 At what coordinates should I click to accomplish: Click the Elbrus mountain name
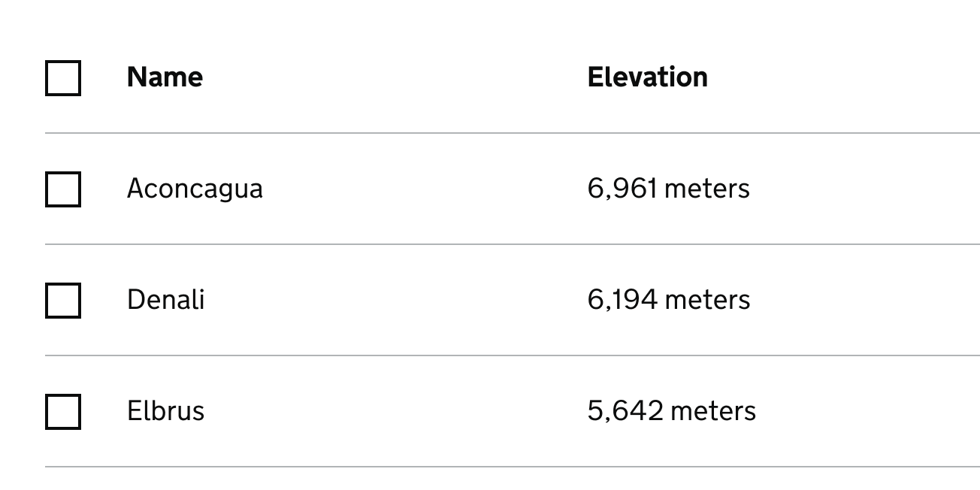click(x=165, y=411)
